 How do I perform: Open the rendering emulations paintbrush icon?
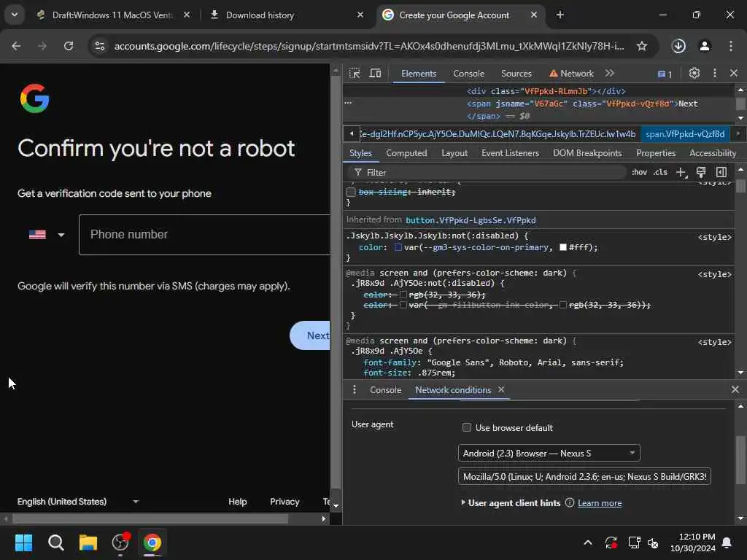701,172
